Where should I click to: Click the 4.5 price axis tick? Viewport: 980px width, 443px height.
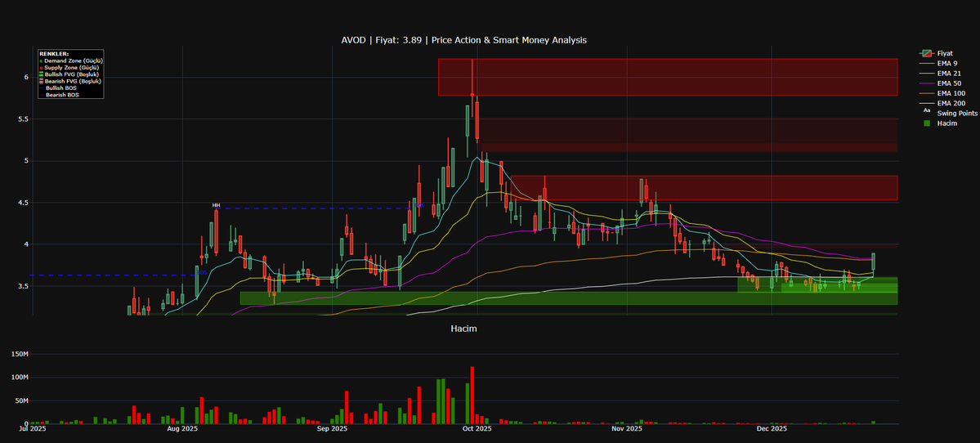(24, 203)
